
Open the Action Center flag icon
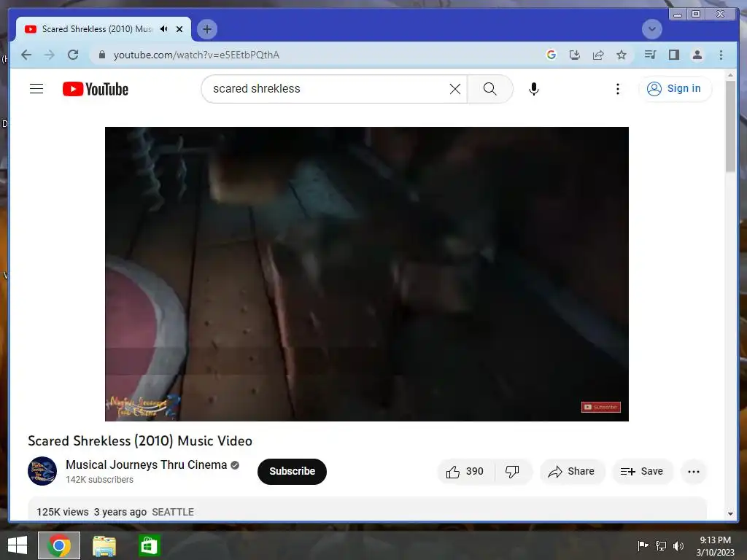(x=643, y=545)
